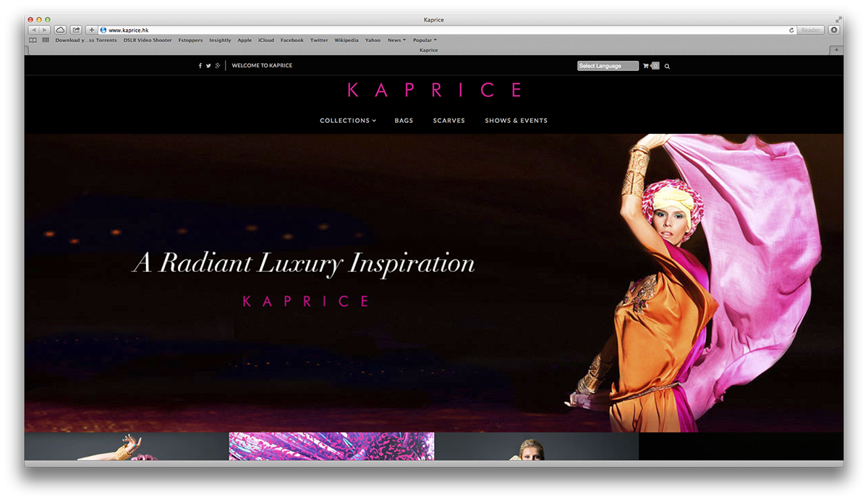
Task: Open the Bags menu item
Action: (404, 121)
